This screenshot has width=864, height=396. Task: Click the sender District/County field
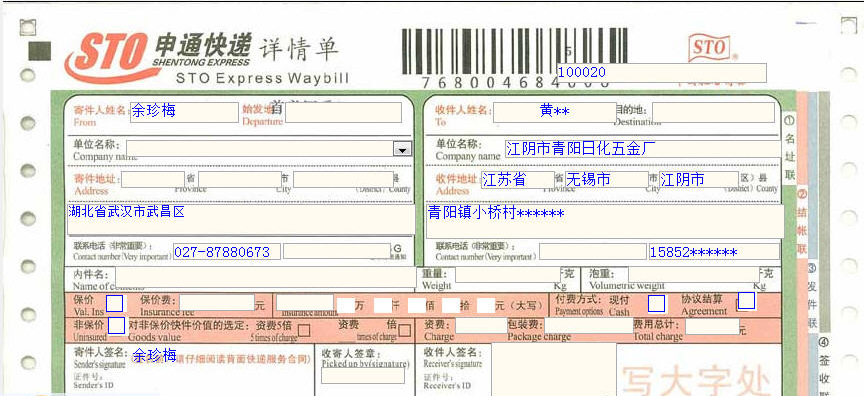coord(343,180)
